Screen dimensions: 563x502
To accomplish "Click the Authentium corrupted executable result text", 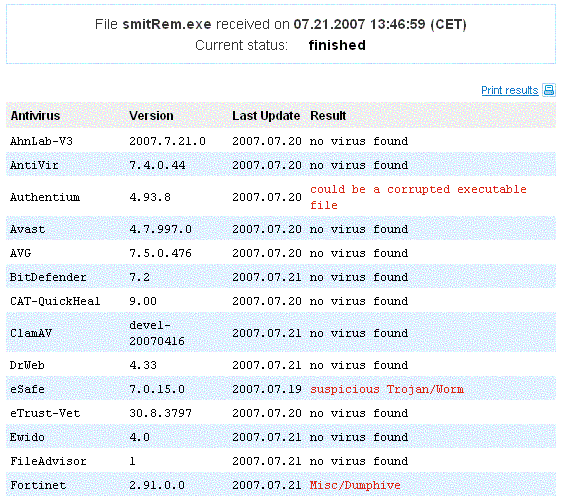I will pyautogui.click(x=418, y=197).
